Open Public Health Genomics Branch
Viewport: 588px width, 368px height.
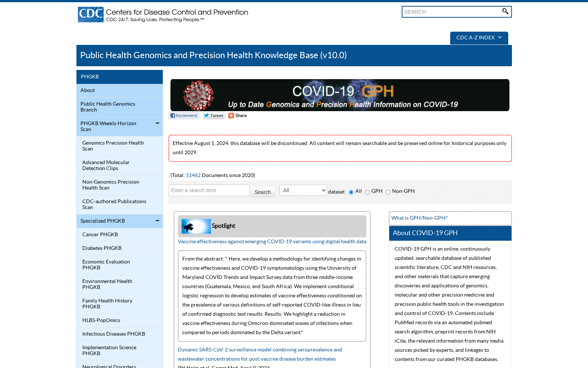point(119,107)
